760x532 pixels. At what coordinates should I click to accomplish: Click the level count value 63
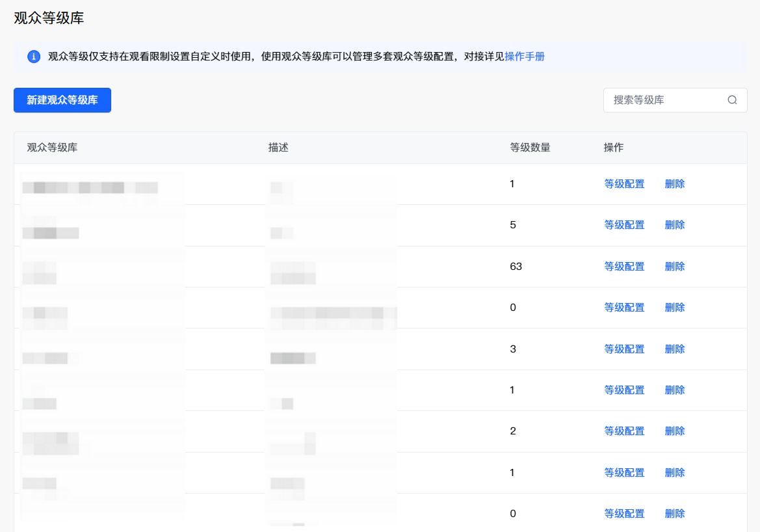(516, 266)
